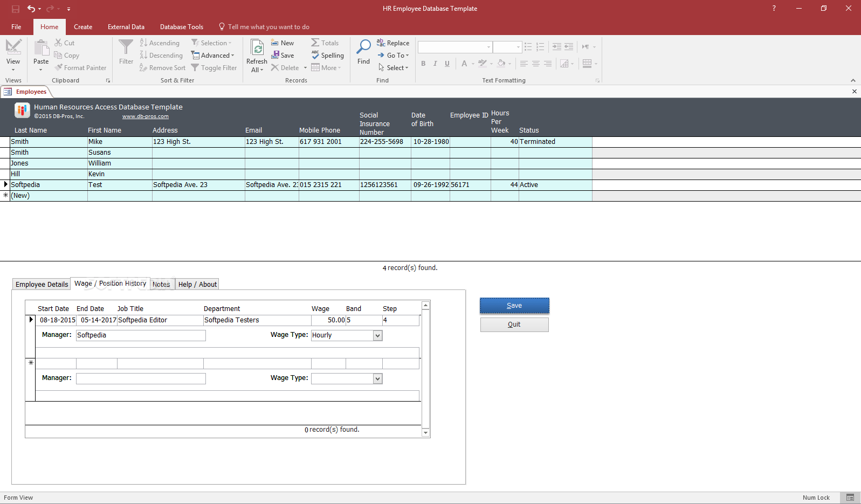Viewport: 861px width, 504px height.
Task: Click the Cut scissors command
Action: pyautogui.click(x=65, y=43)
